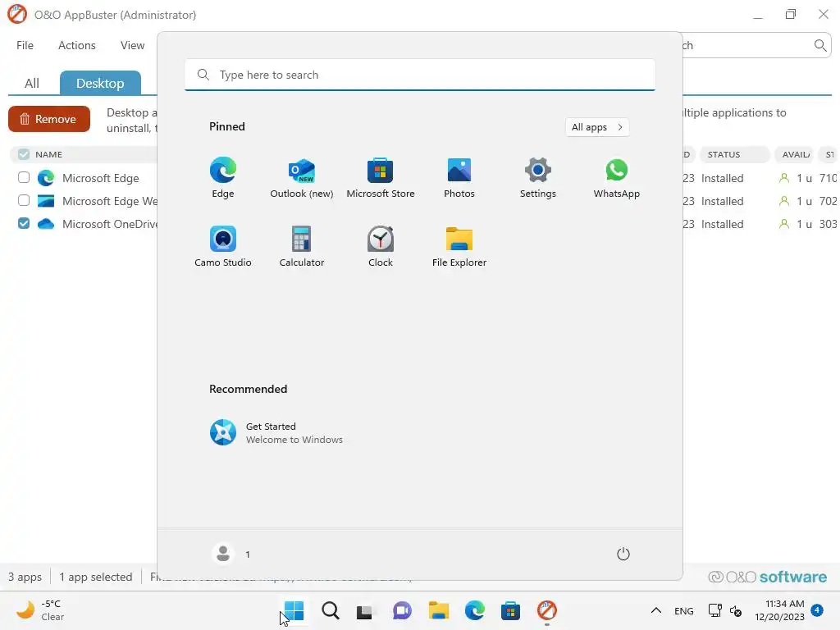Open taskbar Search magnifier
The width and height of the screenshot is (840, 630).
click(330, 610)
